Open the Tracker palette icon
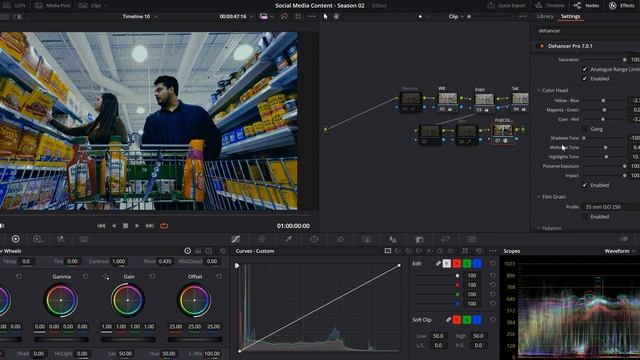Viewport: 640px width, 360px height. click(x=340, y=239)
